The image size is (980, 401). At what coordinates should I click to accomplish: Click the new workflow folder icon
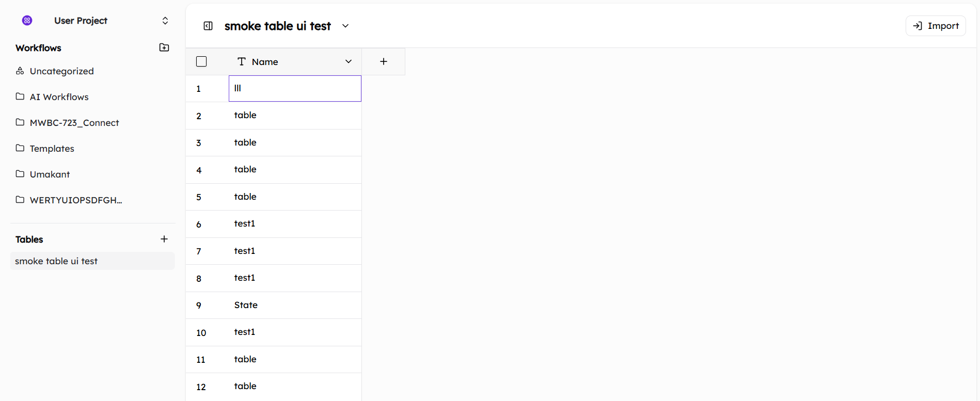point(164,47)
